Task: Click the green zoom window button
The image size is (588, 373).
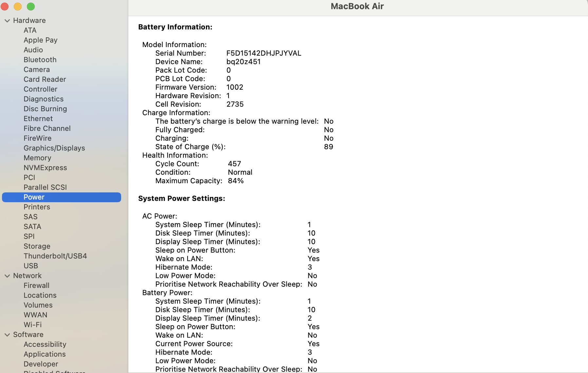Action: click(31, 7)
